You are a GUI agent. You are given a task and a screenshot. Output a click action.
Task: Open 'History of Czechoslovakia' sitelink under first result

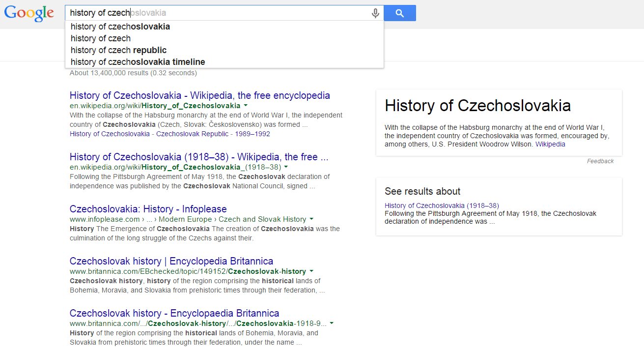[x=110, y=134]
